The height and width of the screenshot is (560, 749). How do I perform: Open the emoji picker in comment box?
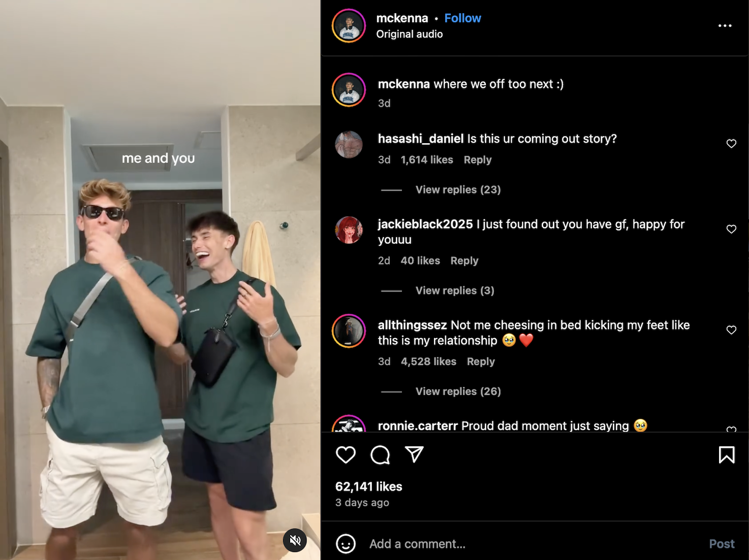[346, 544]
